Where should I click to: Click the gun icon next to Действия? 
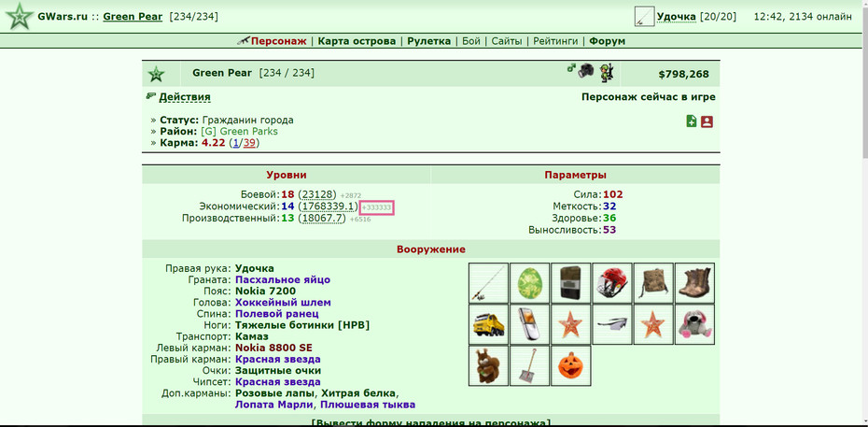coord(150,96)
